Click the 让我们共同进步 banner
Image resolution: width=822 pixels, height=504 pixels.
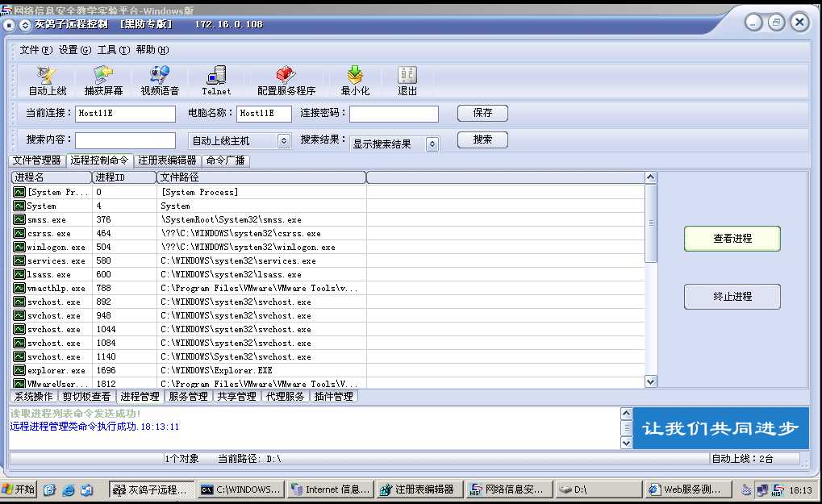(721, 428)
